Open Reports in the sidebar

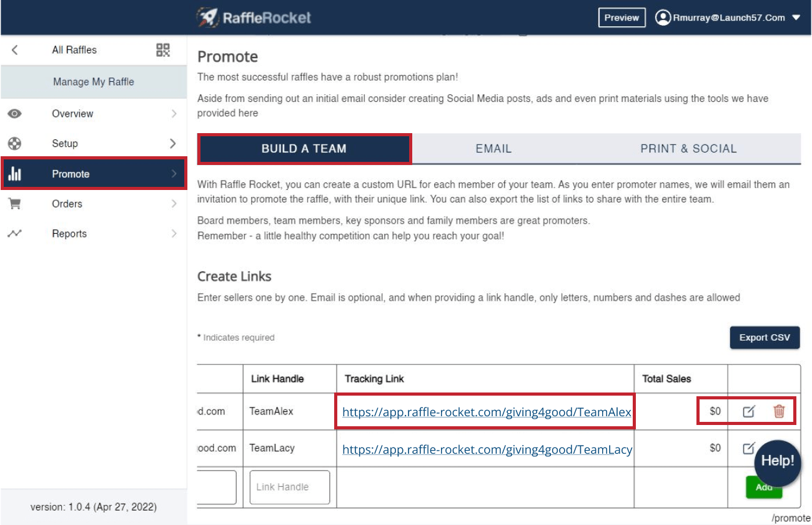94,234
